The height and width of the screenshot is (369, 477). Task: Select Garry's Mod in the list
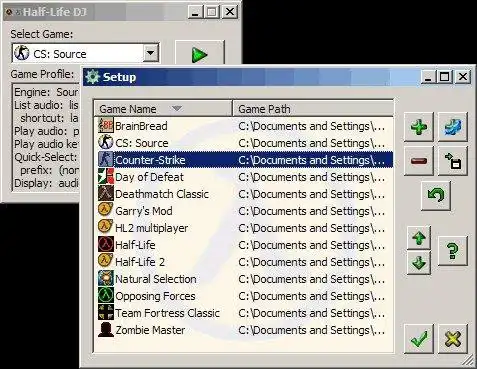coord(144,211)
